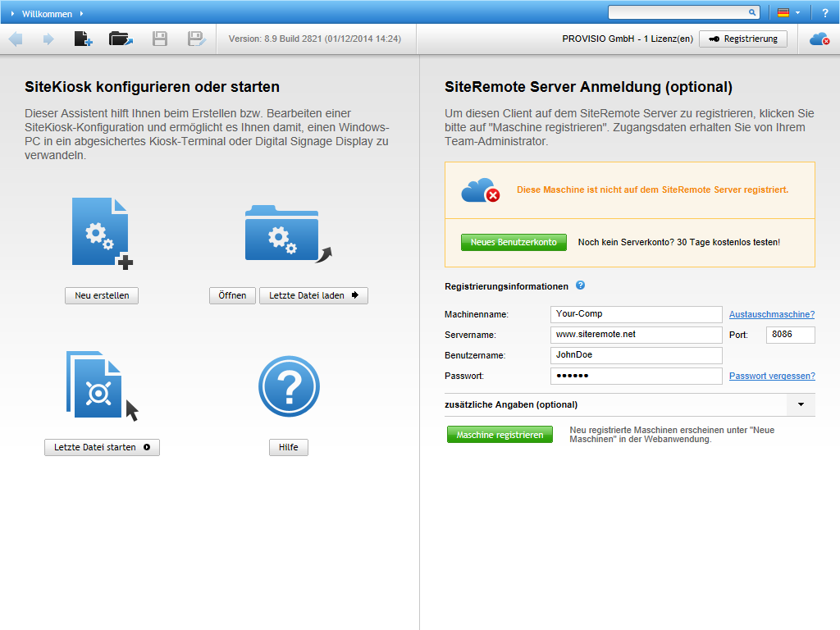Click the open folder toolbar icon
Image resolution: width=840 pixels, height=630 pixels.
click(121, 39)
